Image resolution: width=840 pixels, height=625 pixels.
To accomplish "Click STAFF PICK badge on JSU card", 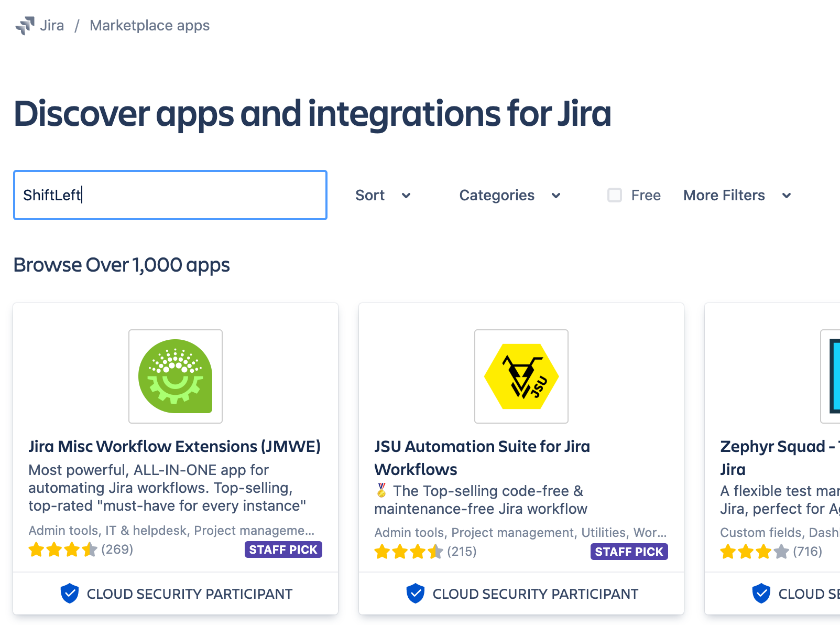I will pos(629,552).
